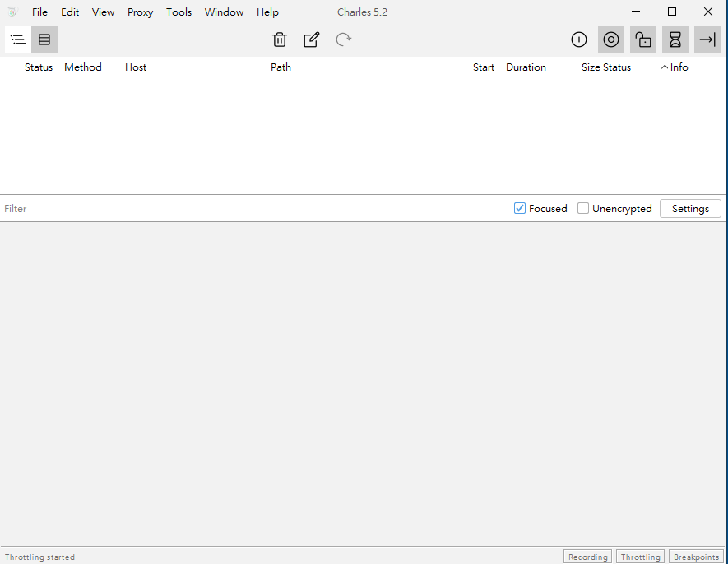The image size is (728, 564).
Task: Sort by the Method column header
Action: click(x=82, y=67)
